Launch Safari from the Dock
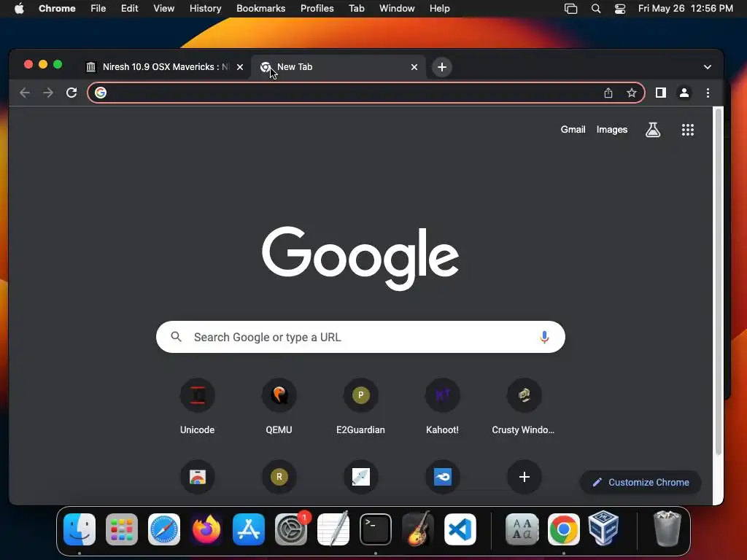The width and height of the screenshot is (747, 560). 164,529
